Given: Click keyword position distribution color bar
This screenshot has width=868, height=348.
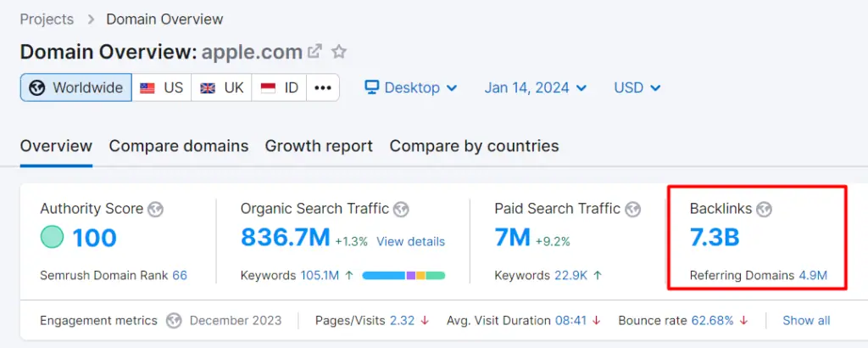Looking at the screenshot, I should coord(403,275).
